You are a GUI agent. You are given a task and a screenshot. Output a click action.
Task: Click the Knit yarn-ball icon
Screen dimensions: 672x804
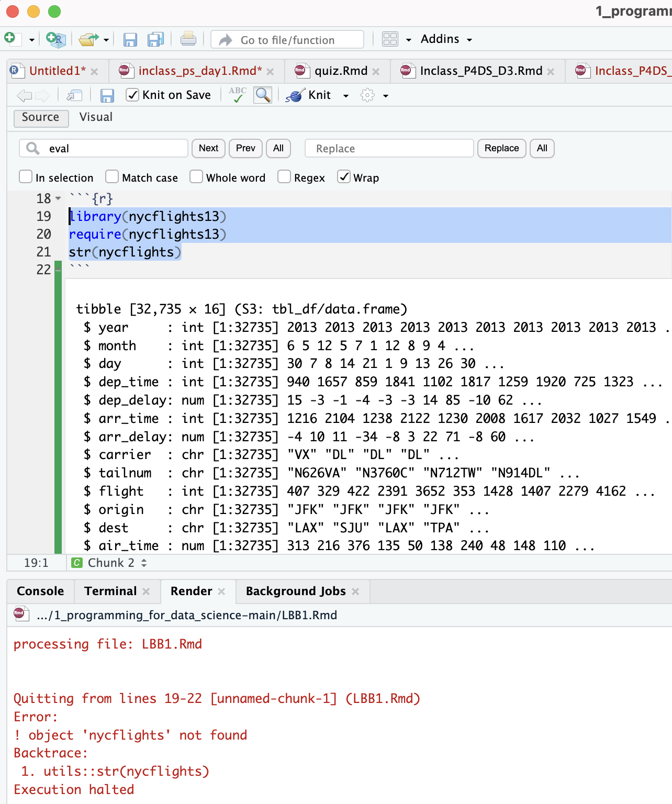tap(294, 95)
